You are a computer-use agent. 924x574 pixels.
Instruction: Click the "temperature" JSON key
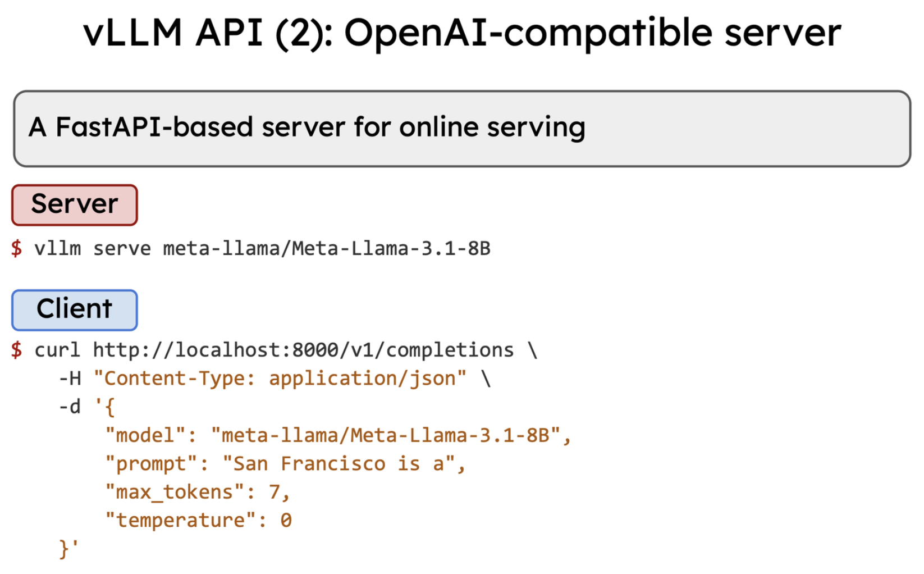click(180, 521)
